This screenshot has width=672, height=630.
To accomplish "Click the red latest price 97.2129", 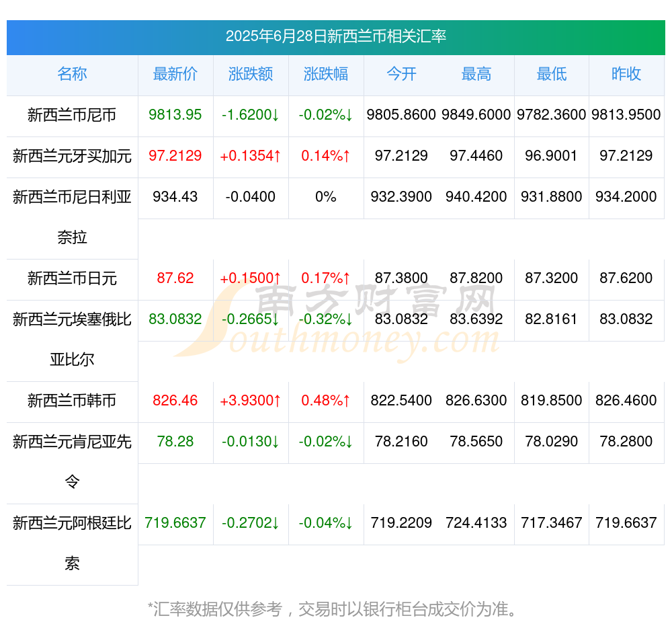I will coord(175,156).
